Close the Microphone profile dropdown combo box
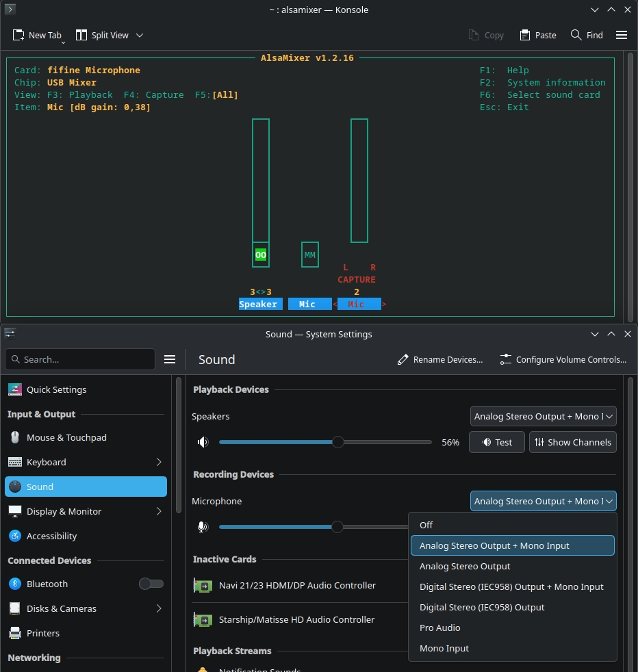Image resolution: width=638 pixels, height=672 pixels. click(544, 501)
